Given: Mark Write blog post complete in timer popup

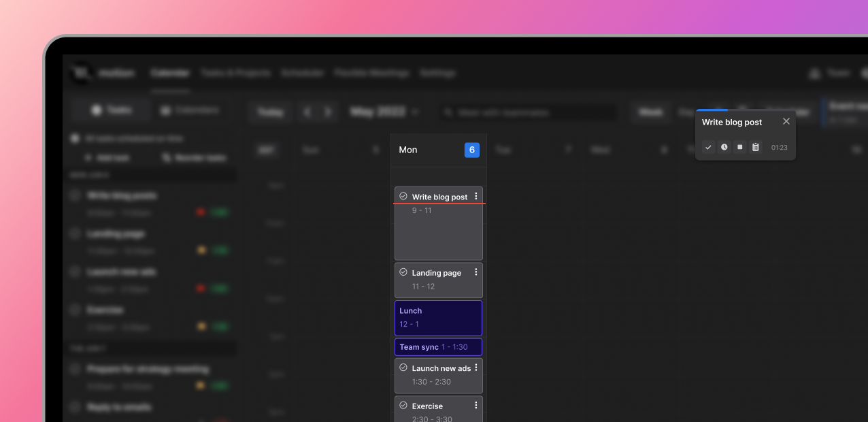Looking at the screenshot, I should coord(708,147).
